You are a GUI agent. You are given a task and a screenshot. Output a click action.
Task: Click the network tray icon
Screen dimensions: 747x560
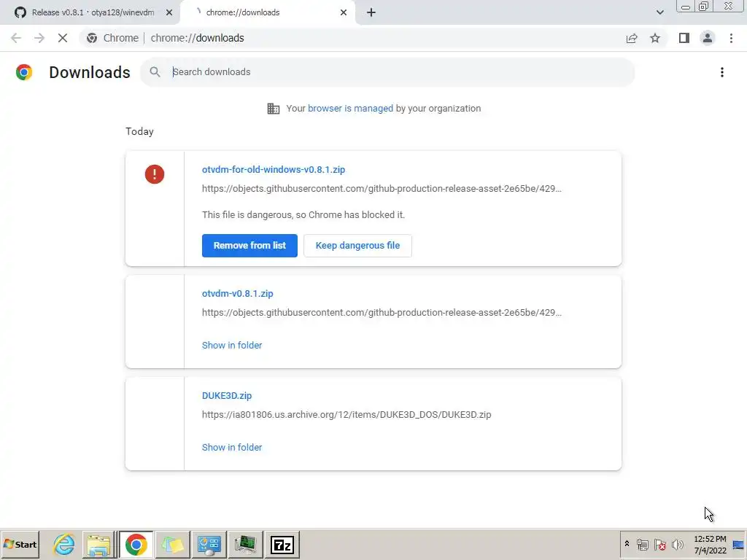click(x=642, y=544)
